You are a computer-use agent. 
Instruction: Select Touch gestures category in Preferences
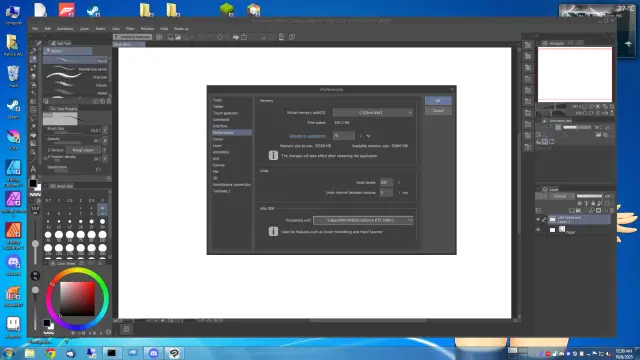pyautogui.click(x=225, y=113)
